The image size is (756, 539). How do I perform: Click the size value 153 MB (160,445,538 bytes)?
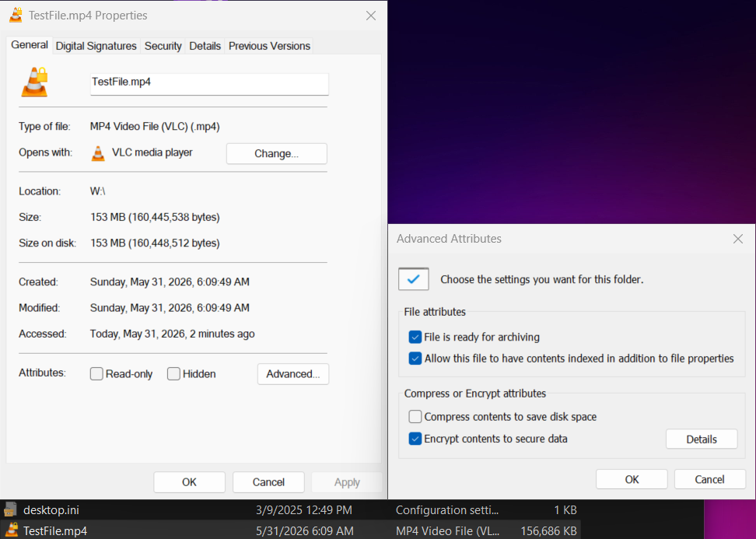[x=155, y=217]
